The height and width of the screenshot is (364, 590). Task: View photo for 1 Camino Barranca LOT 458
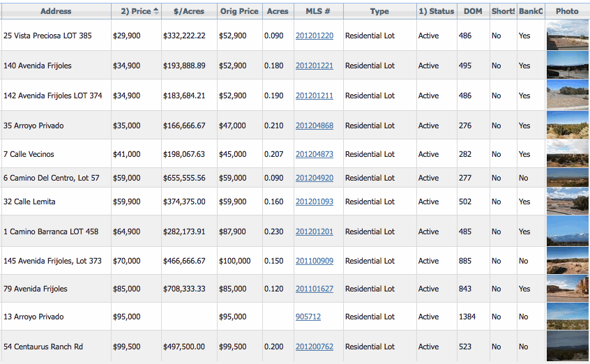(568, 231)
